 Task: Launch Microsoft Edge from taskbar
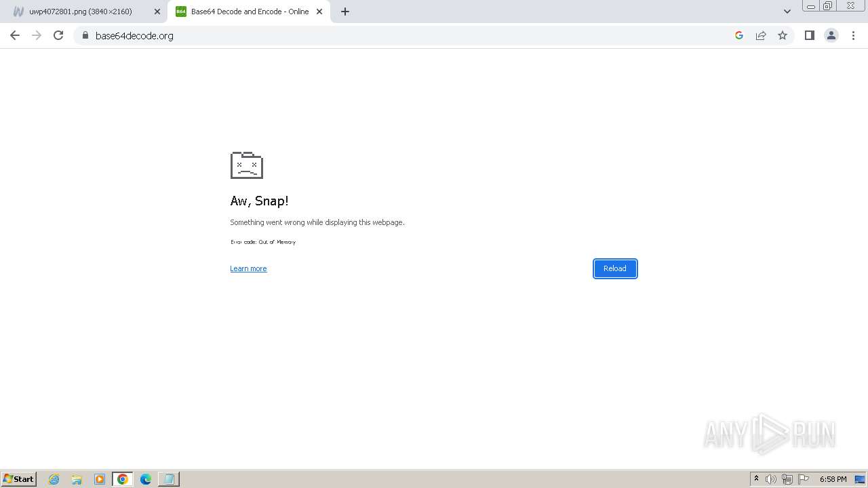click(x=146, y=479)
